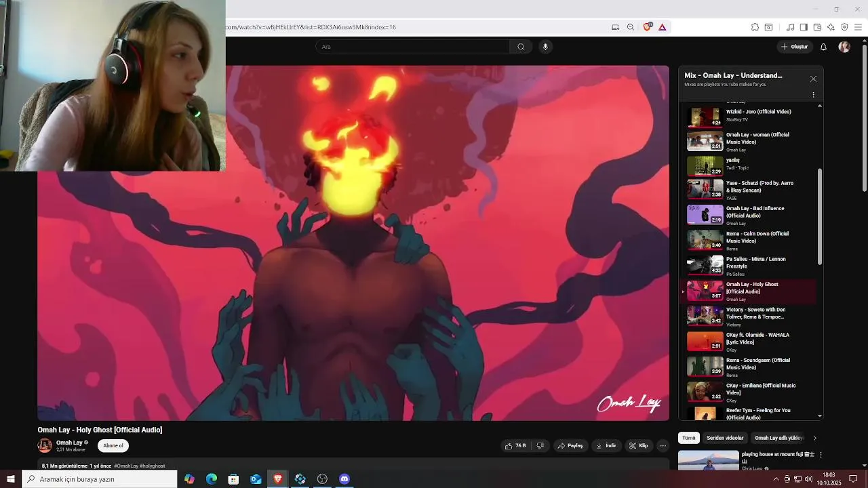This screenshot has height=488, width=868.
Task: Open more actions ellipsis beside Klip
Action: (663, 446)
